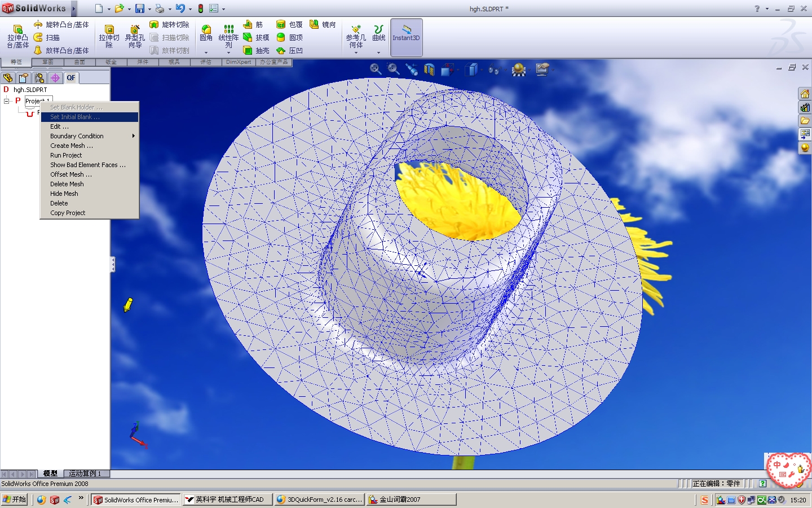Viewport: 812px width, 508px height.
Task: Click the Extruded Cut tool (拉伸切除)
Action: (109, 37)
